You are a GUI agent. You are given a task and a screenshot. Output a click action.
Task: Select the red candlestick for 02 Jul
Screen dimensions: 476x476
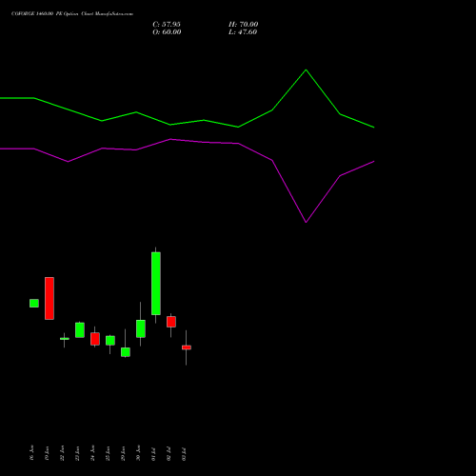[x=171, y=322]
